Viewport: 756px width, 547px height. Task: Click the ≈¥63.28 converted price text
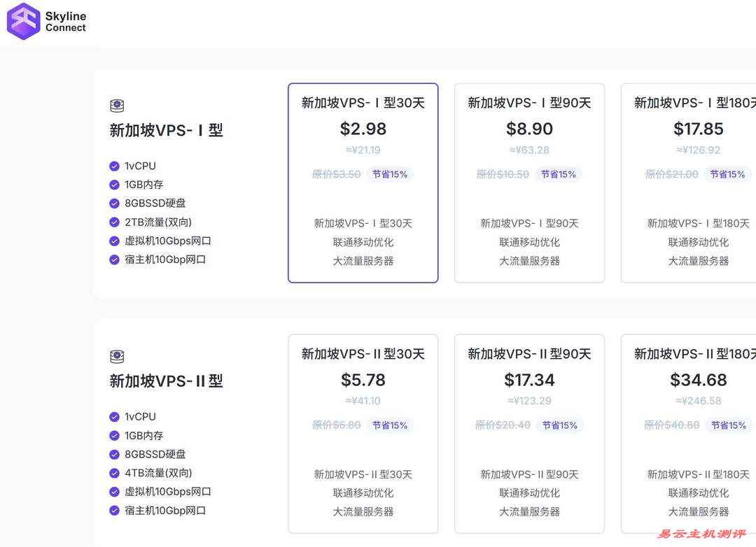529,150
